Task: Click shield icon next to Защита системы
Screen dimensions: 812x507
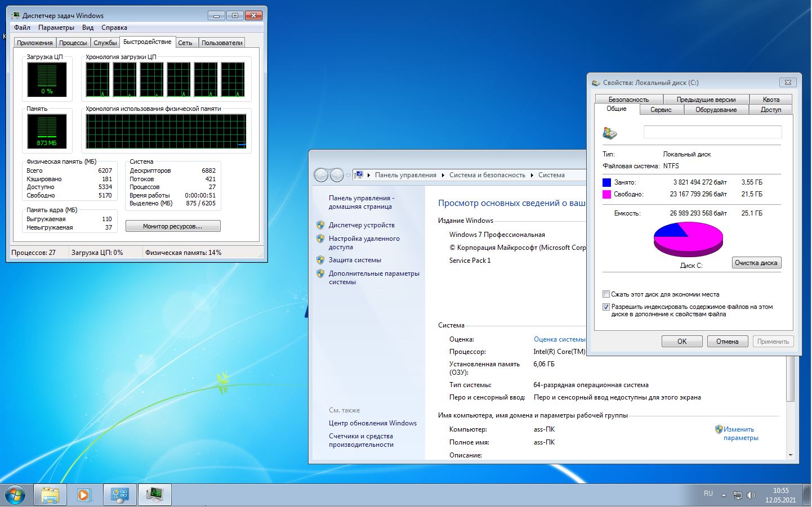Action: [x=320, y=260]
